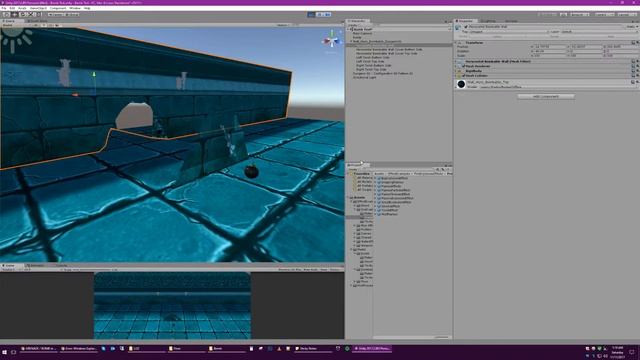Open the Window menu
640x360 pixels.
point(75,8)
